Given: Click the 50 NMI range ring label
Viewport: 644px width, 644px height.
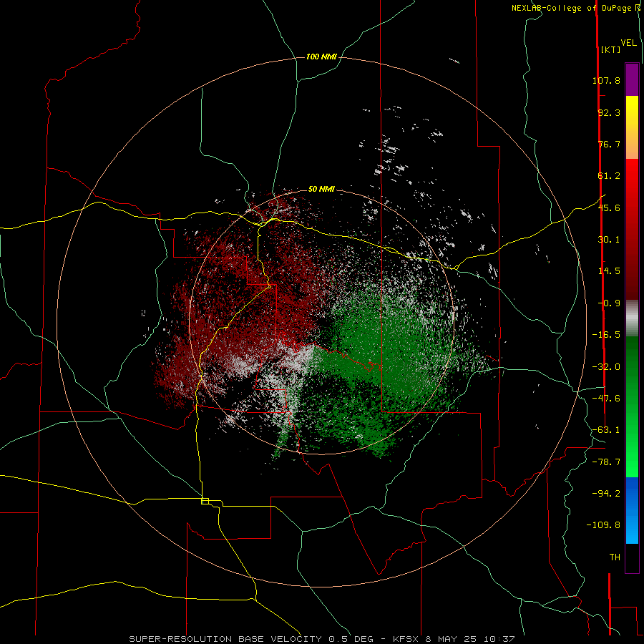Looking at the screenshot, I should point(321,190).
